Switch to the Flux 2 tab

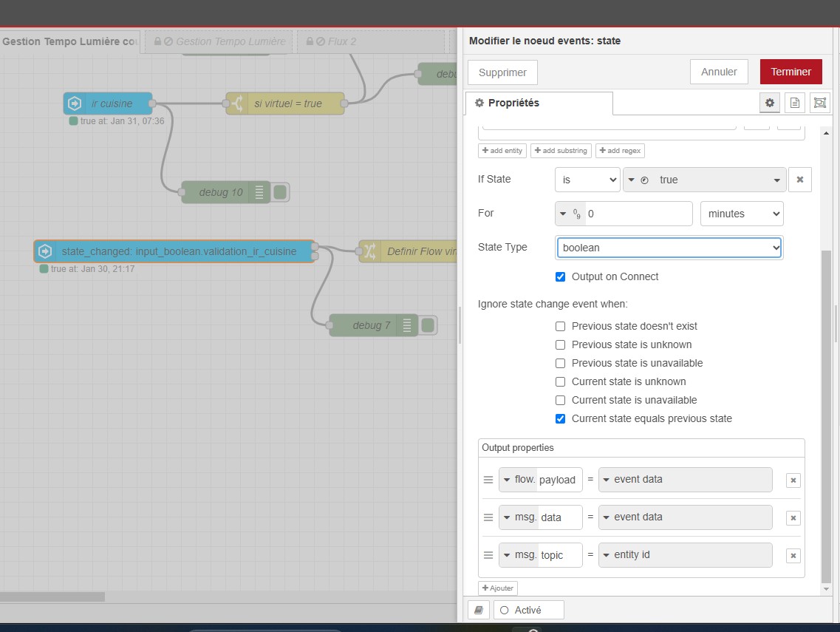[x=371, y=41]
